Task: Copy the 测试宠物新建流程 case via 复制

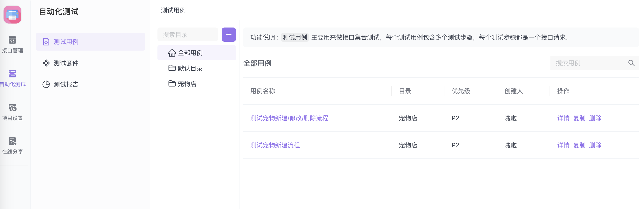Action: [579, 145]
